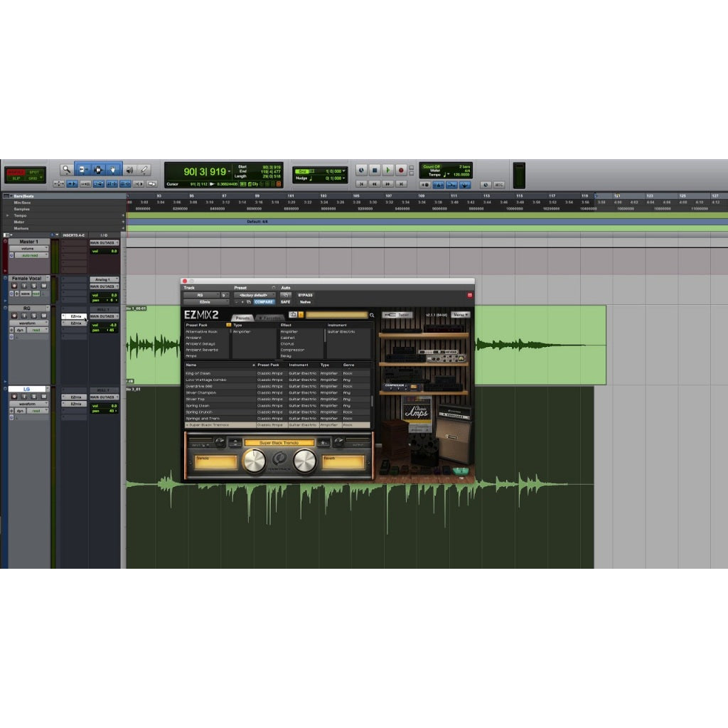
Task: Open the EZmix 2 Menu dropdown
Action: (459, 315)
